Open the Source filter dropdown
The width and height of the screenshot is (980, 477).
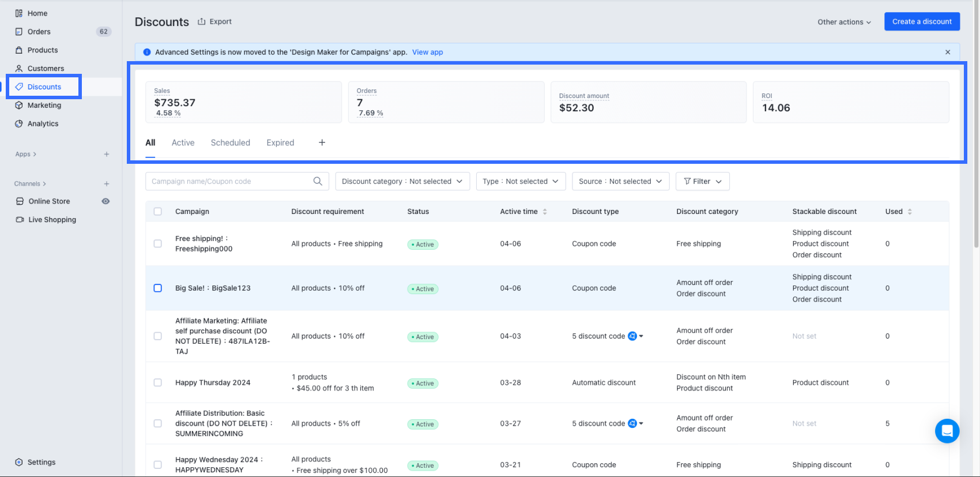coord(620,181)
